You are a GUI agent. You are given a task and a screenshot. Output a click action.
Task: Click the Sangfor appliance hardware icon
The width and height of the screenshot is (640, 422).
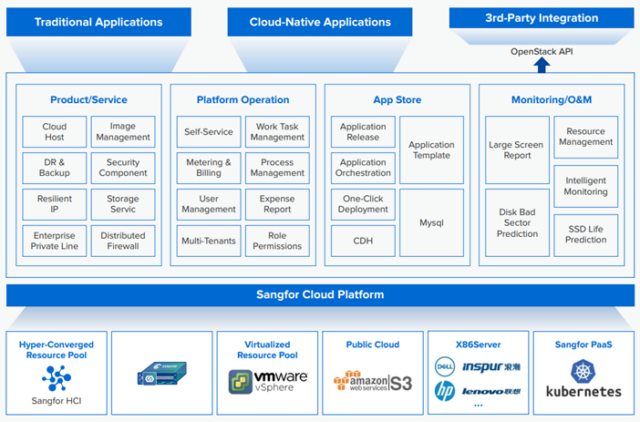tap(162, 373)
